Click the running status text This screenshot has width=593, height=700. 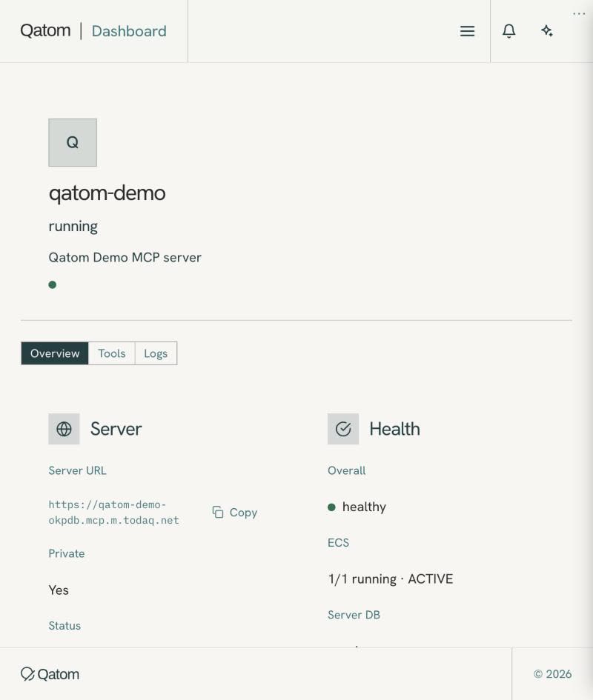73,227
